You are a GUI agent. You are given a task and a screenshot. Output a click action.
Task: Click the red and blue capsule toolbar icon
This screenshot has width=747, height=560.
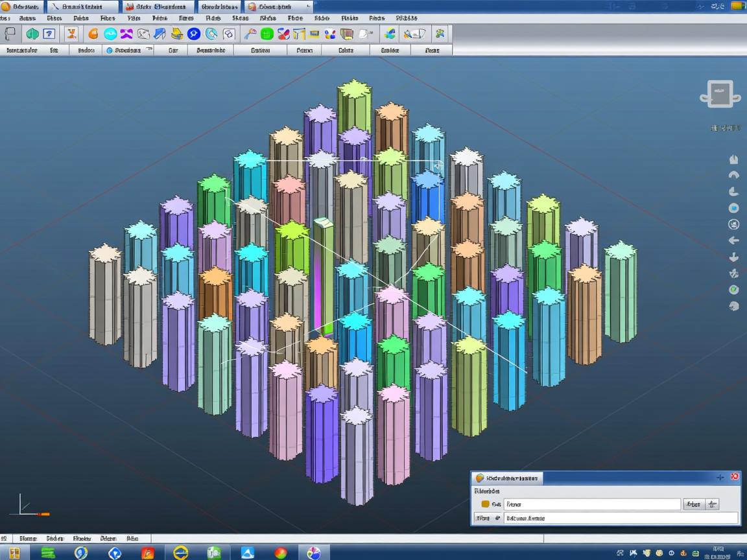[283, 34]
